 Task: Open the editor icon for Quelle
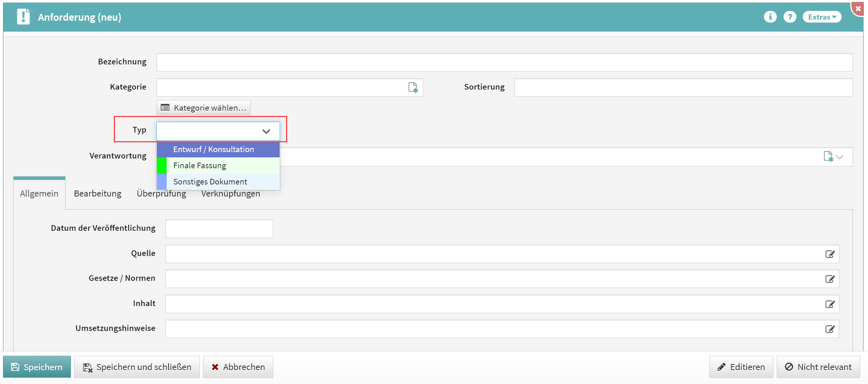pyautogui.click(x=830, y=254)
